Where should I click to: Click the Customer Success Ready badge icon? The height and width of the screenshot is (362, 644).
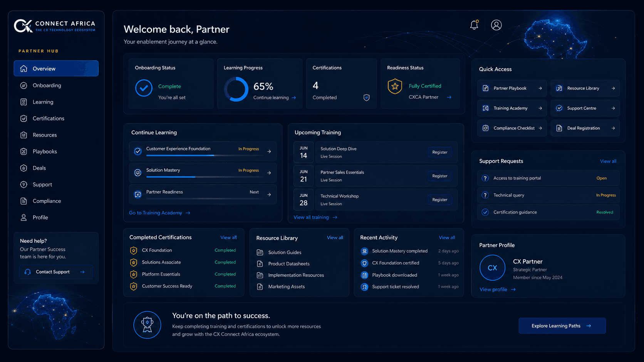point(133,286)
